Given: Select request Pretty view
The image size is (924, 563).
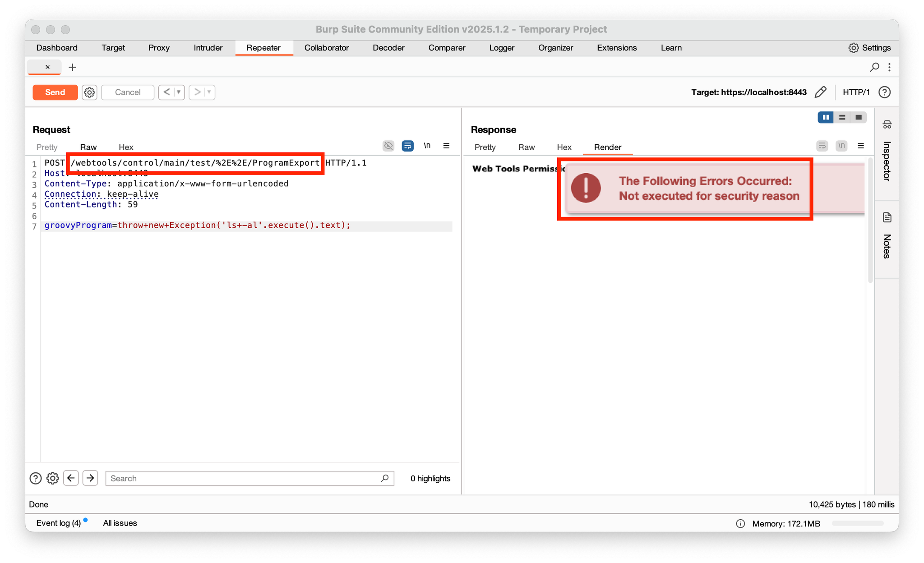Looking at the screenshot, I should (47, 147).
